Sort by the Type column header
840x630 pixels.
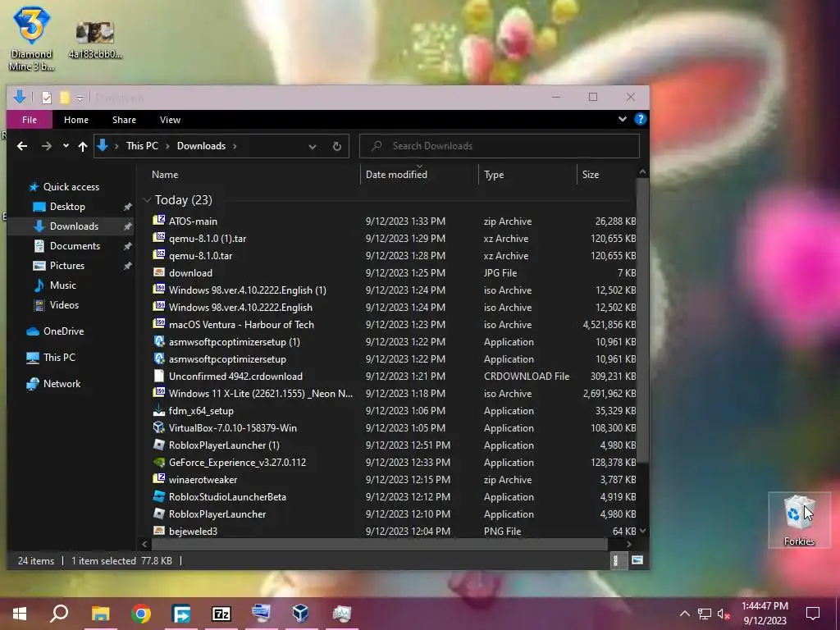tap(493, 175)
